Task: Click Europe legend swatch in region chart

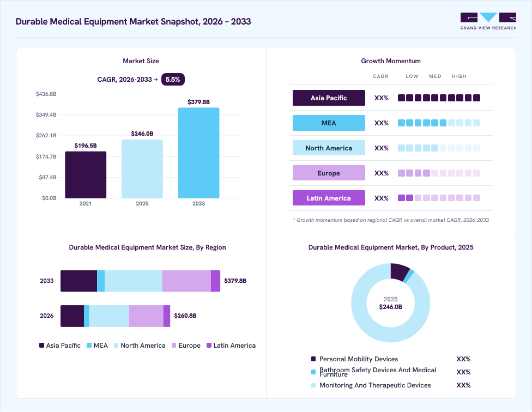Action: pos(174,346)
